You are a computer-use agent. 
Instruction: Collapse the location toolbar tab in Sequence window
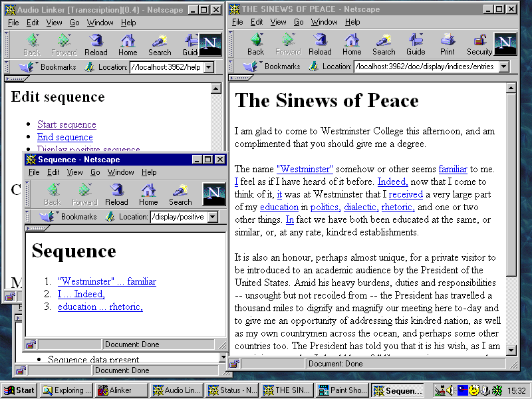[x=37, y=228]
